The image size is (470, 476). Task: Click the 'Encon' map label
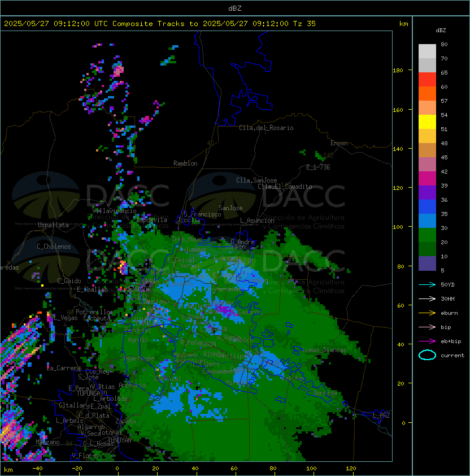click(x=339, y=143)
